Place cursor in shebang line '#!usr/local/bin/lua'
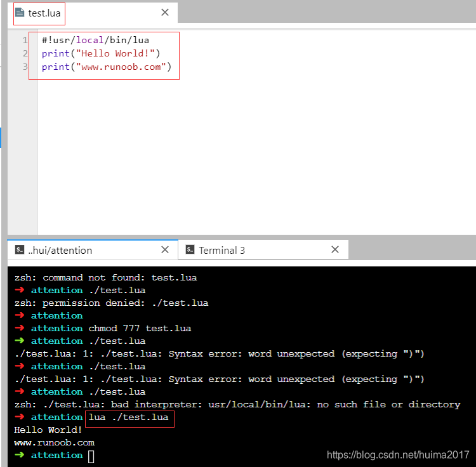The image size is (476, 467). (95, 40)
